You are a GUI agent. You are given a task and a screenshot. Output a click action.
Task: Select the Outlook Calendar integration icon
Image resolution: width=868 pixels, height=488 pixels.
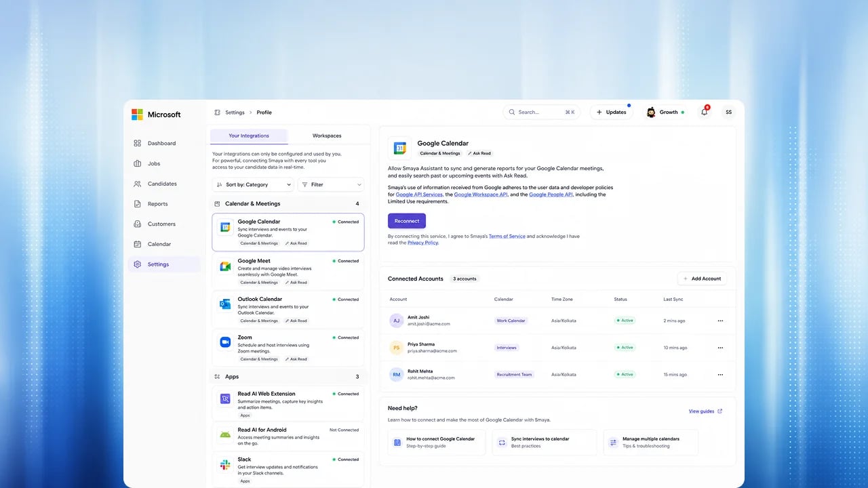[225, 304]
